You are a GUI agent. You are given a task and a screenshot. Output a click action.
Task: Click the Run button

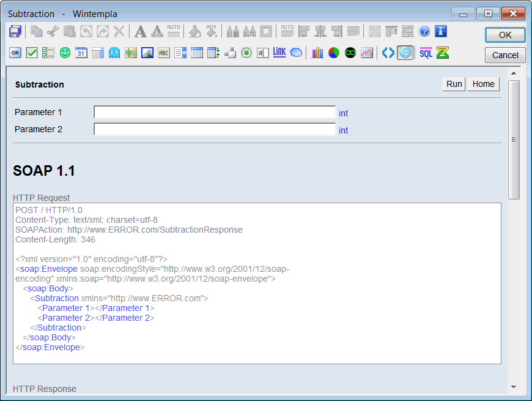point(454,84)
